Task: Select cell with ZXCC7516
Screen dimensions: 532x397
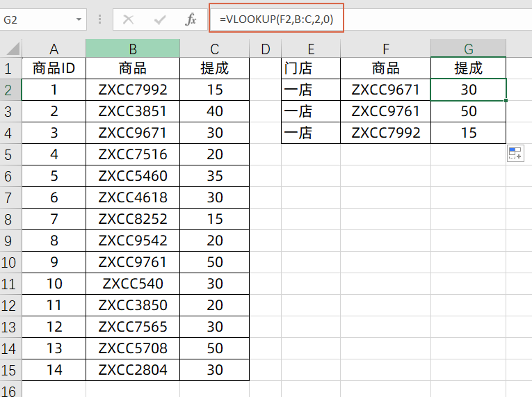Action: 133,154
